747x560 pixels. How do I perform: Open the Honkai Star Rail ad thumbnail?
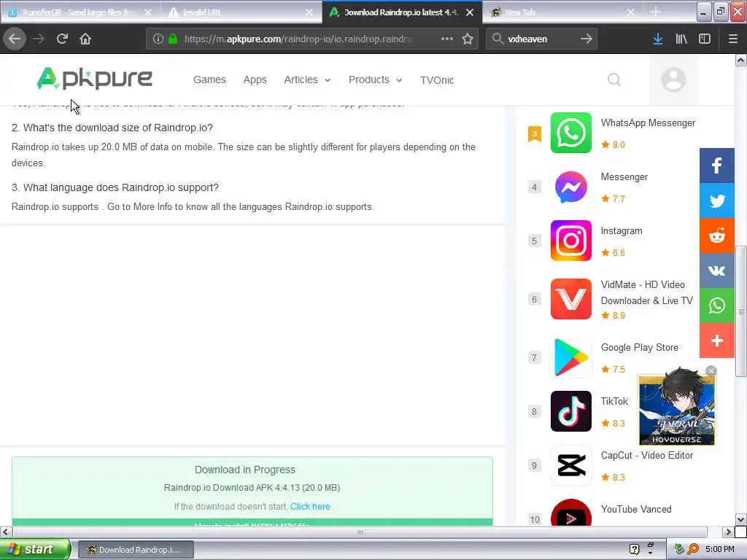pos(676,410)
